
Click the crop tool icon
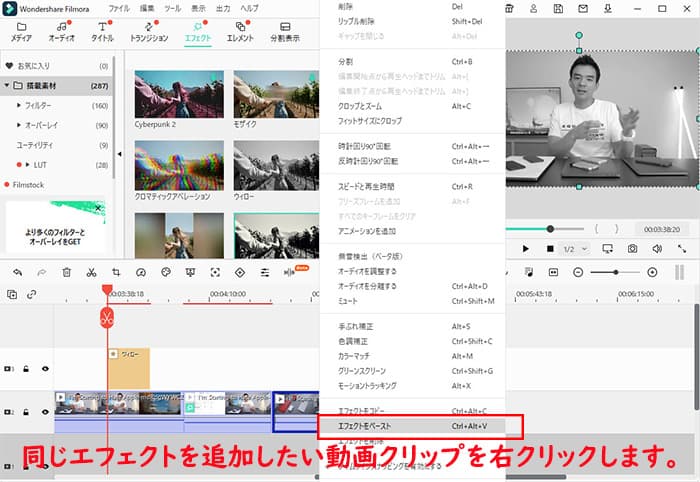(116, 272)
